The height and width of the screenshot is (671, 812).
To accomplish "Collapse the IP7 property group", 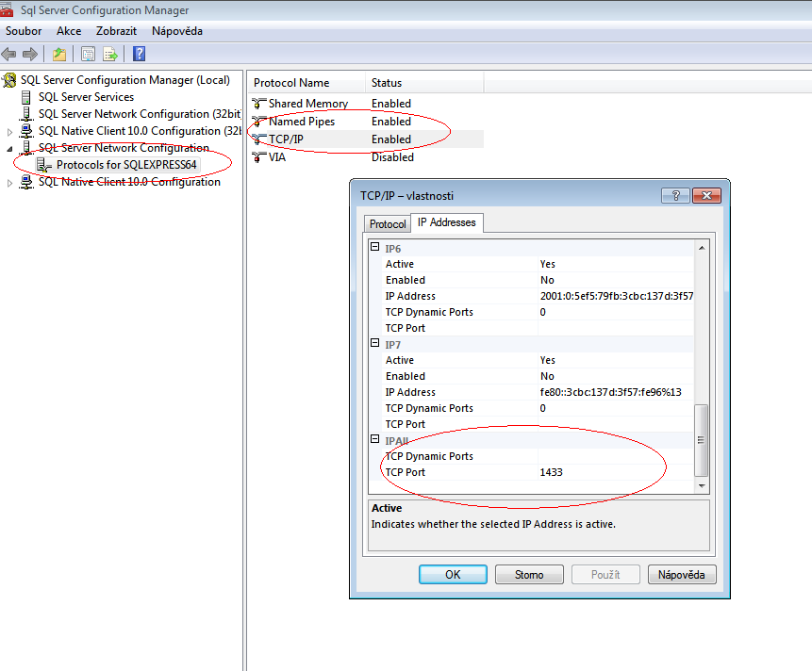I will tap(375, 342).
